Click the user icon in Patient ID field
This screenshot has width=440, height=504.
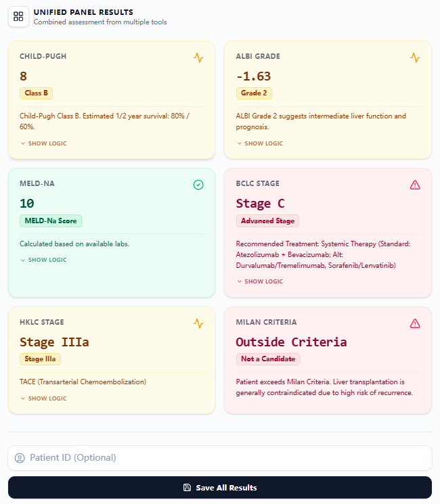[20, 458]
